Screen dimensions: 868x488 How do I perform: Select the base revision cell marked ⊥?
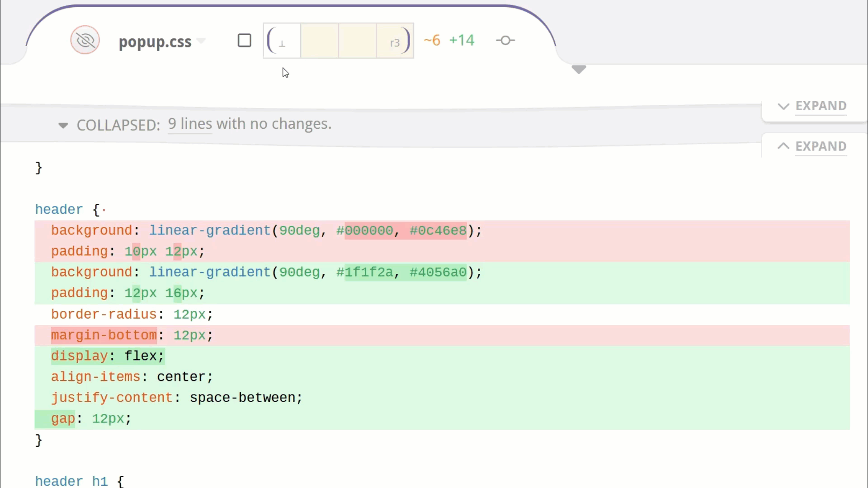coord(283,41)
